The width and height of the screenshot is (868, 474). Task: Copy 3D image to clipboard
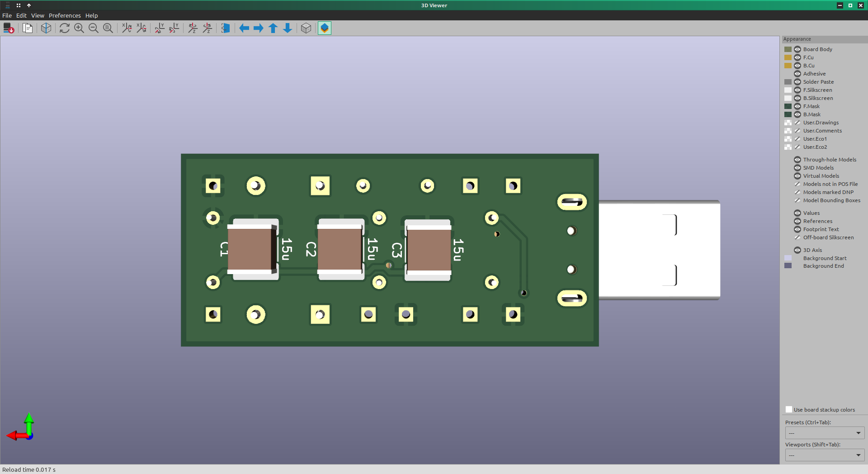(x=28, y=28)
